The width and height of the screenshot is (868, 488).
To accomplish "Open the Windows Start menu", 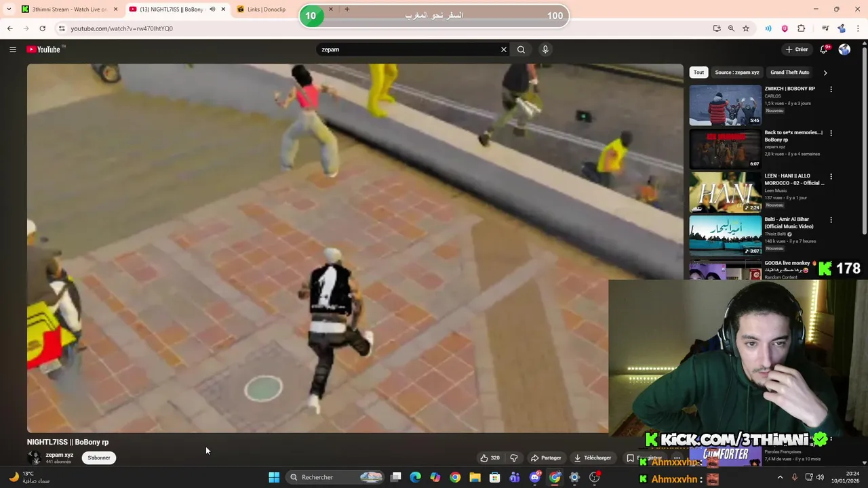I will point(274,477).
